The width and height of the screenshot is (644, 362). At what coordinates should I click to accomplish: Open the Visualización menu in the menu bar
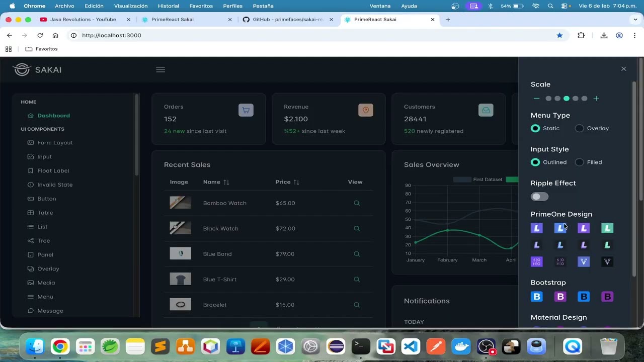[131, 6]
